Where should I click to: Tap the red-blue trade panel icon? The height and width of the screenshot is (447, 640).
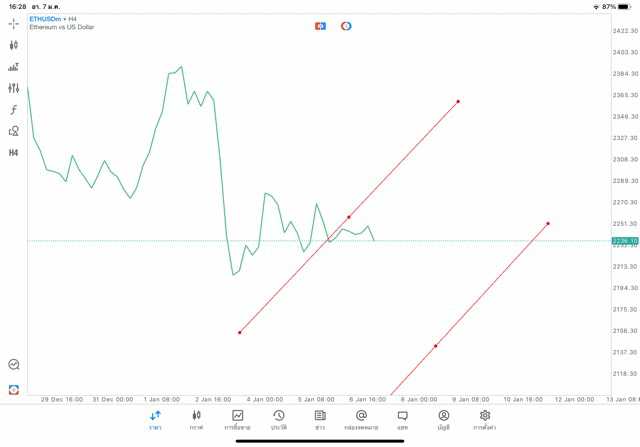click(14, 389)
